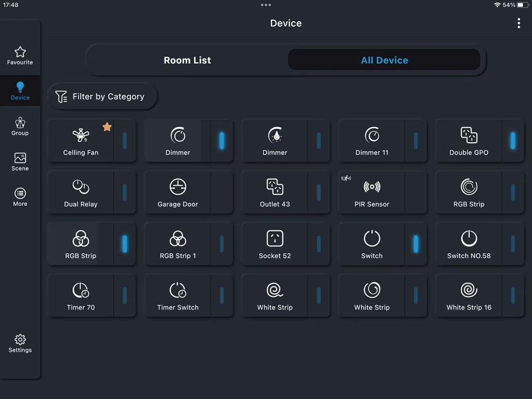The width and height of the screenshot is (532, 399).
Task: Turn off the Double GPO switch
Action: click(x=513, y=140)
